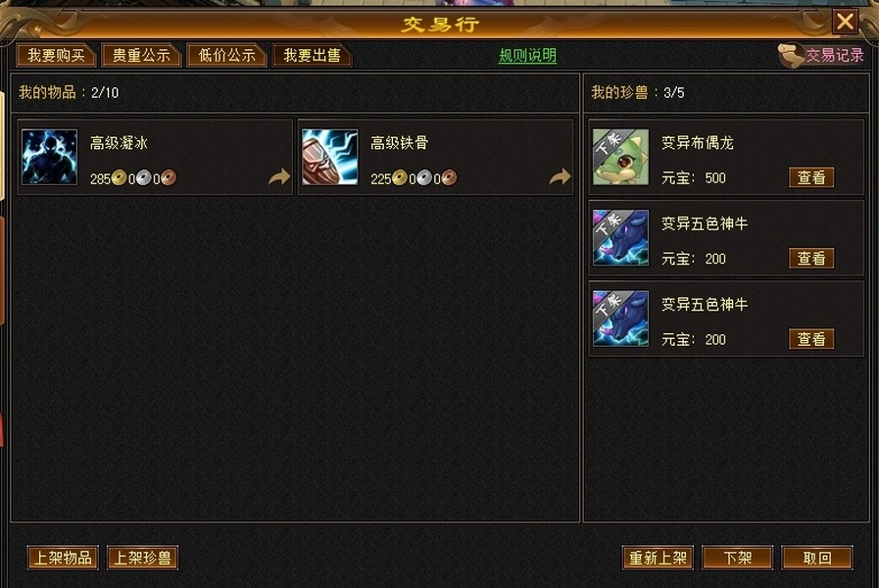
Task: Click the share arrow beside 高级铁骨
Action: point(560,177)
